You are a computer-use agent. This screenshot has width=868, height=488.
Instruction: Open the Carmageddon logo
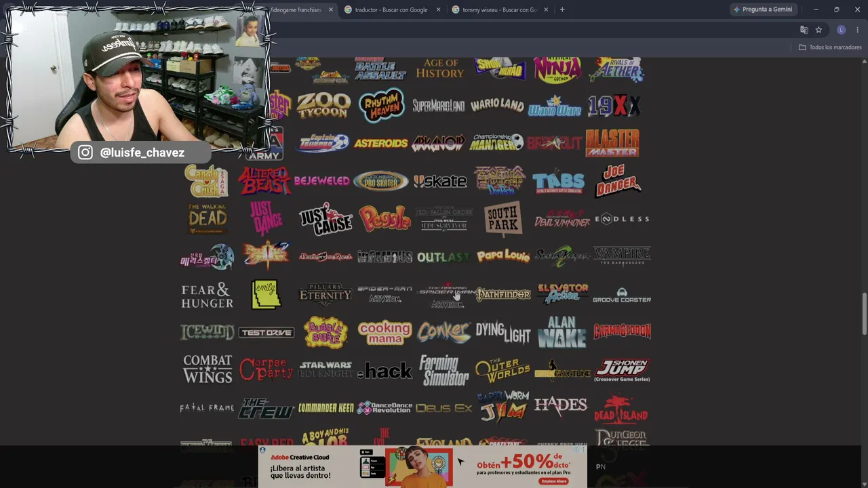pyautogui.click(x=622, y=331)
